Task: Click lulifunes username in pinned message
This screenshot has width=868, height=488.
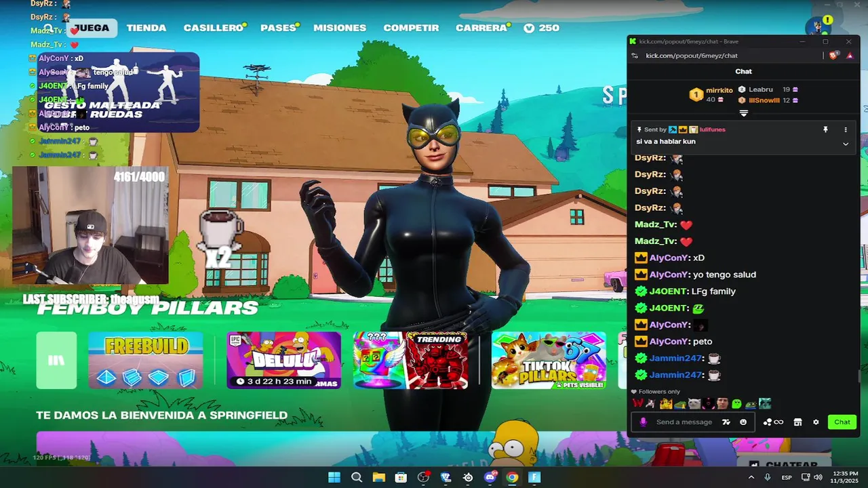Action: tap(713, 129)
